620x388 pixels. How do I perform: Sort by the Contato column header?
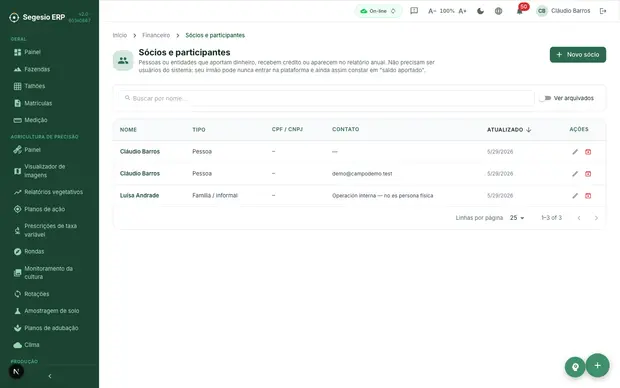pyautogui.click(x=346, y=129)
